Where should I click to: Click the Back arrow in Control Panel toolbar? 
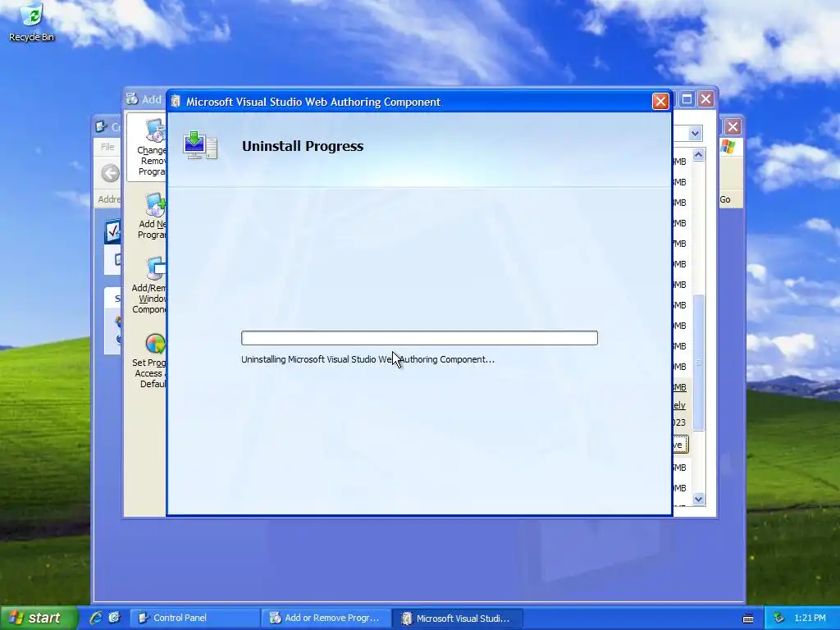[111, 174]
